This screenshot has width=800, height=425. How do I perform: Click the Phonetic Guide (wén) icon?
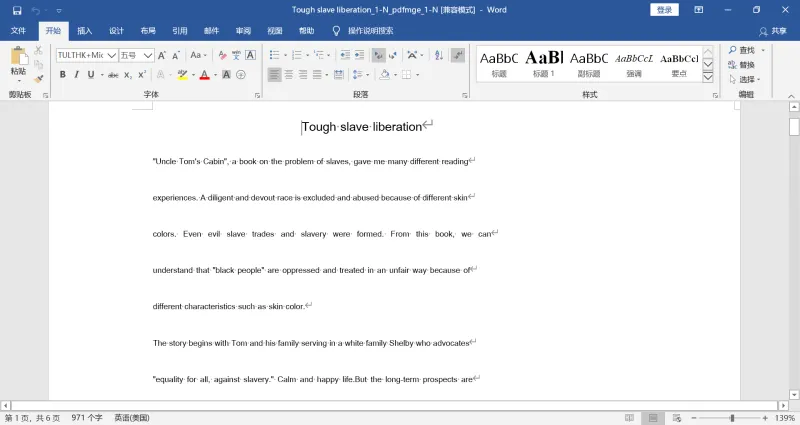[236, 55]
